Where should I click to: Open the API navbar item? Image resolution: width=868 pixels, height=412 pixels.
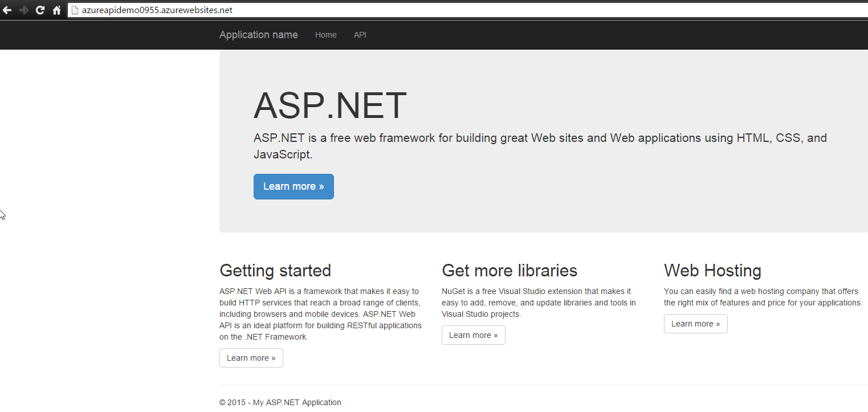tap(360, 35)
